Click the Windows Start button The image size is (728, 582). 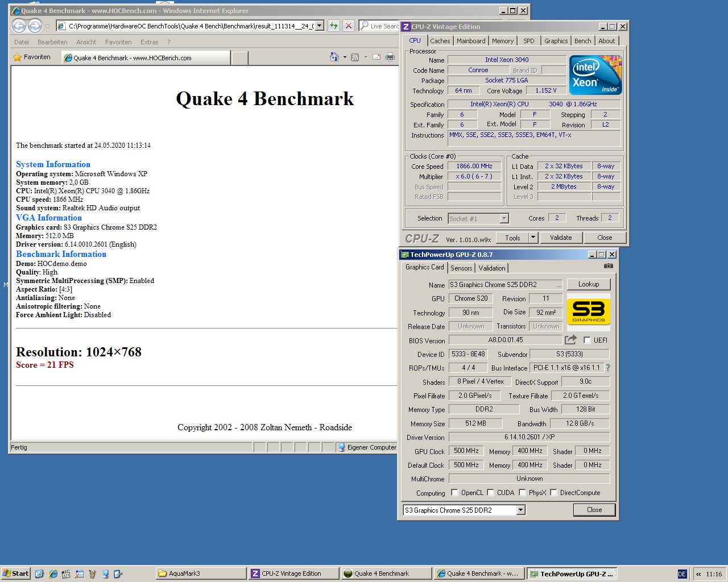(16, 573)
